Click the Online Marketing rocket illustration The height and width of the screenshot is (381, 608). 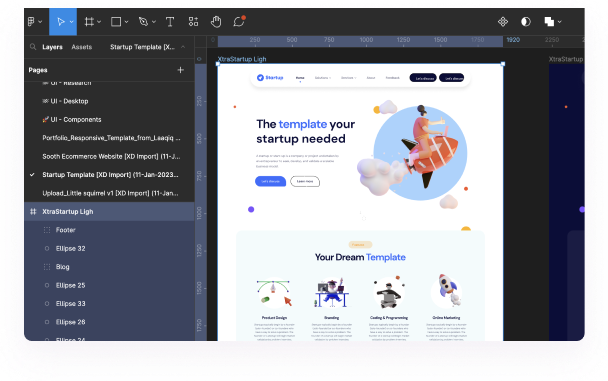pyautogui.click(x=447, y=291)
